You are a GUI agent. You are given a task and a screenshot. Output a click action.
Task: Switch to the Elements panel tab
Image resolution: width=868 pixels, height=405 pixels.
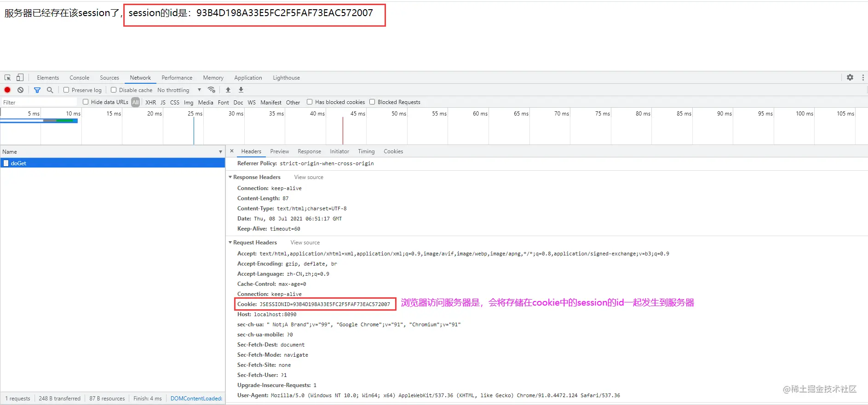click(48, 78)
